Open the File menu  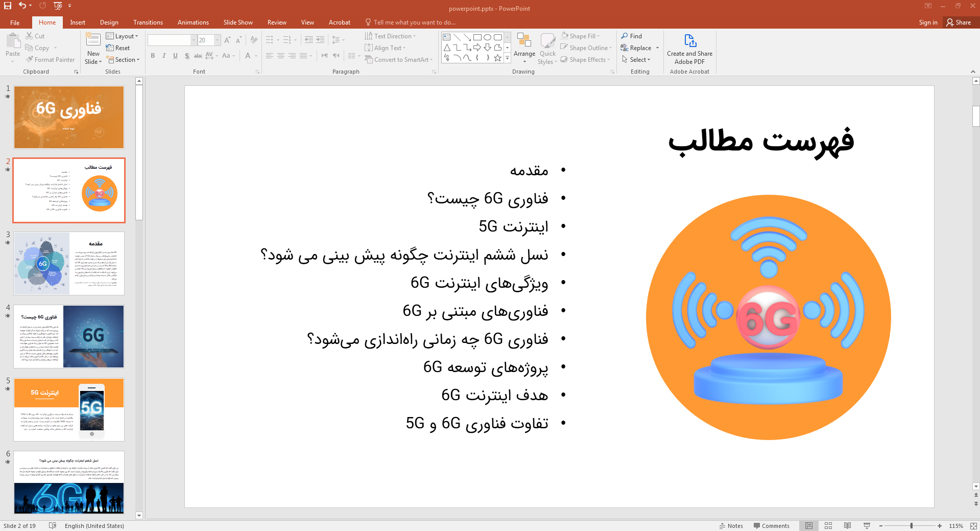(15, 22)
